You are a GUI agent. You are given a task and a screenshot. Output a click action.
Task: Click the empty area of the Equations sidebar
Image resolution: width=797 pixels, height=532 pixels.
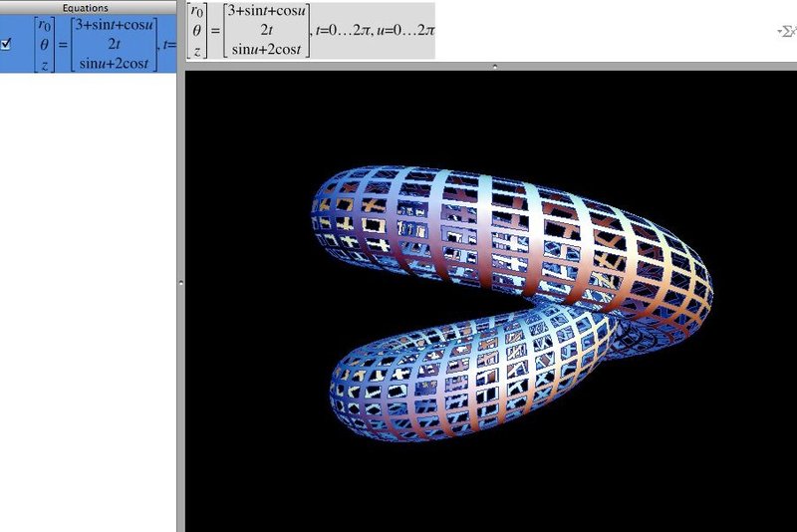point(88,299)
